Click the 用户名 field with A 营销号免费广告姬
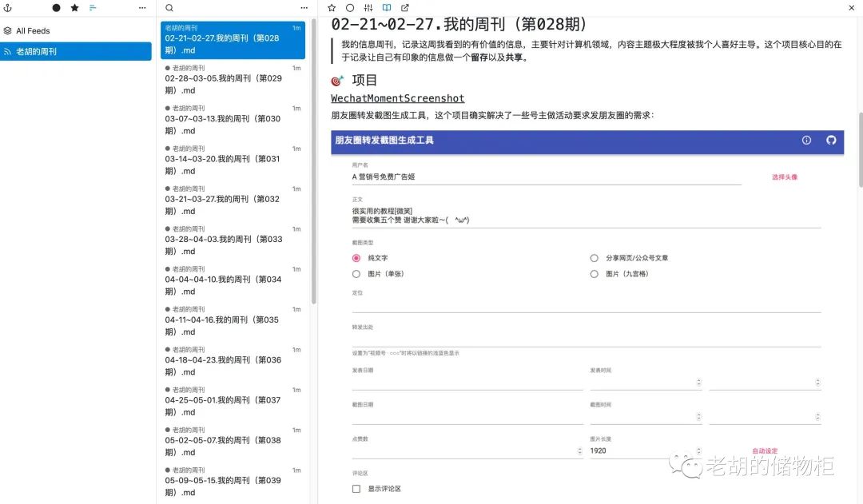This screenshot has width=863, height=504. click(x=547, y=177)
